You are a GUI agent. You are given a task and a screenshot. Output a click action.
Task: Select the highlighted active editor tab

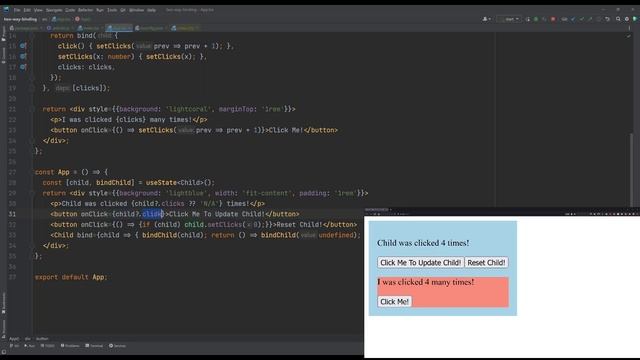119,28
